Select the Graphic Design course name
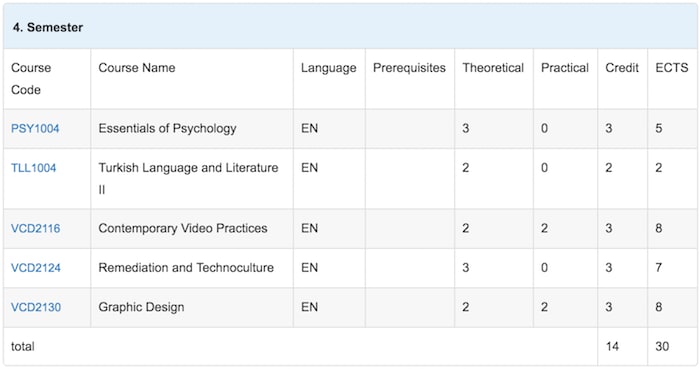Screen dimensions: 700x369 coord(141,307)
